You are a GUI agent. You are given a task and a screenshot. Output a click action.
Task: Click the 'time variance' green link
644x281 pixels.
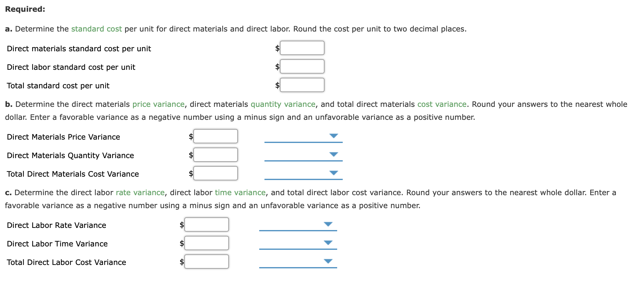240,192
